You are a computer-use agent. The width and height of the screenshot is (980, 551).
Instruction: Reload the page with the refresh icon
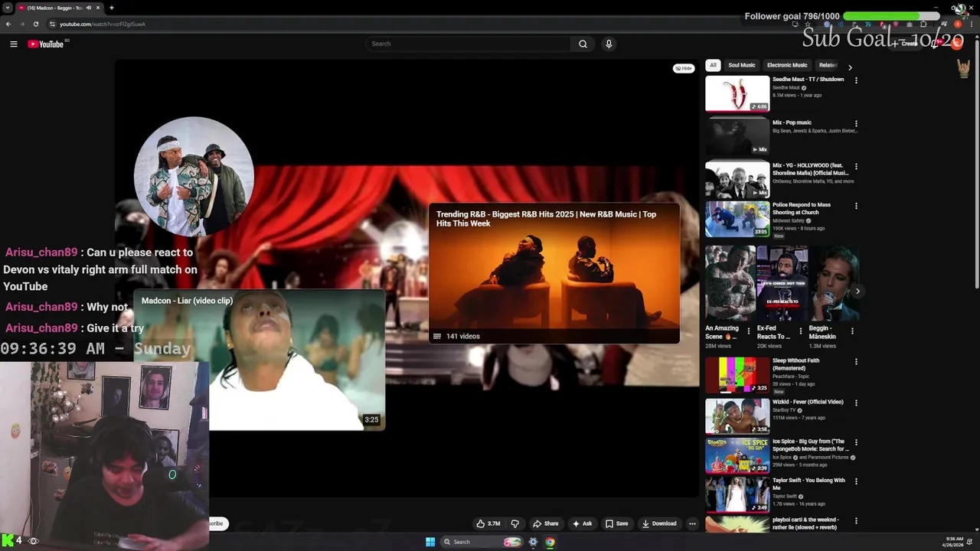pos(35,24)
